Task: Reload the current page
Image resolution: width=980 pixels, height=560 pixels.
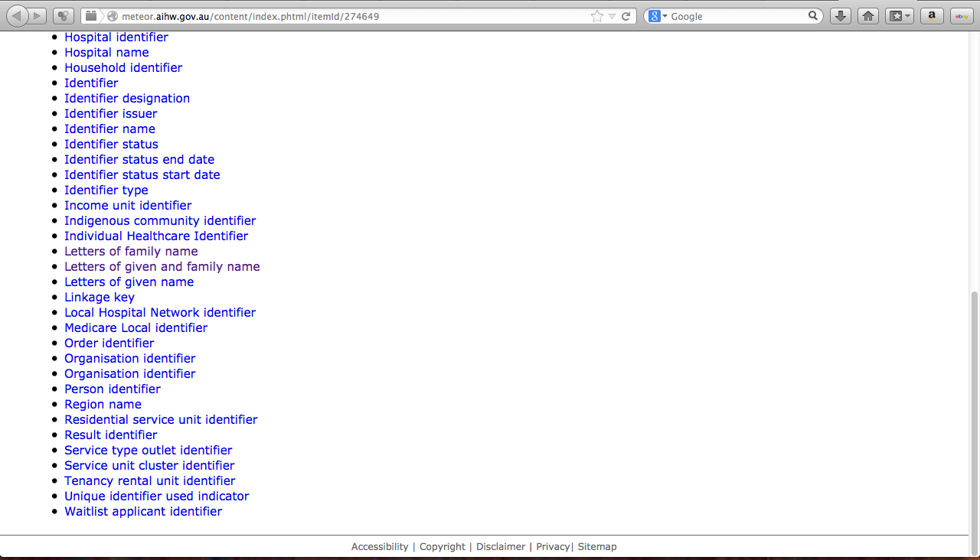Action: tap(626, 15)
